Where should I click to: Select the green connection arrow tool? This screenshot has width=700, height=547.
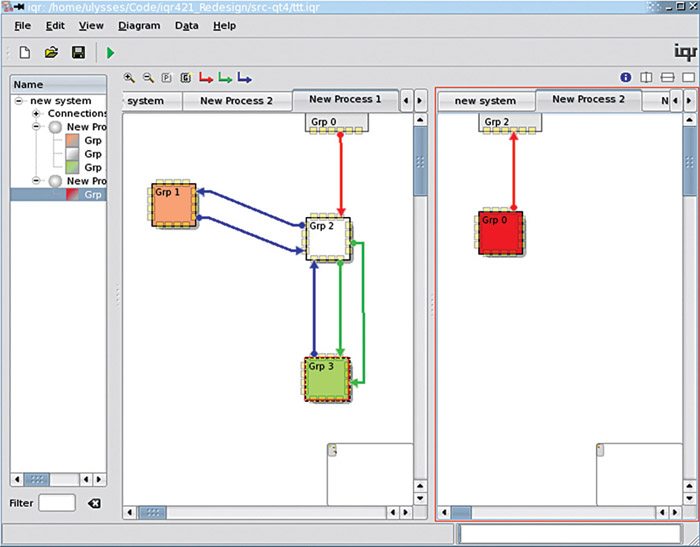[x=225, y=77]
